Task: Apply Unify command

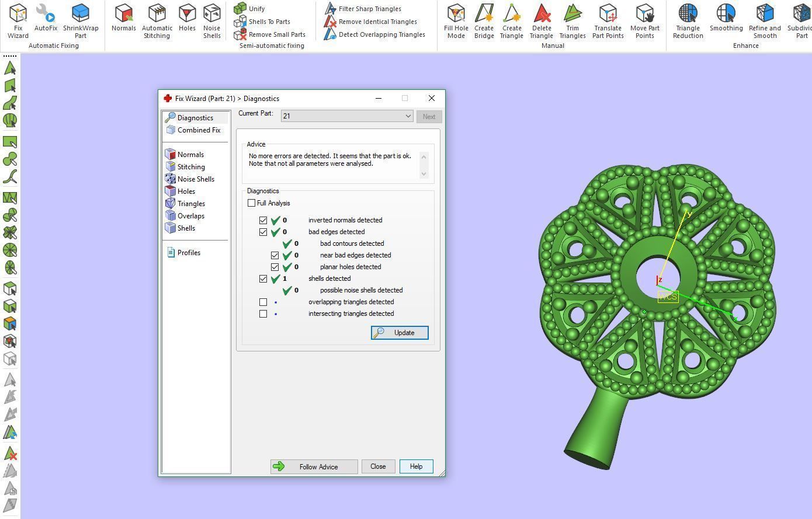Action: 249,9
